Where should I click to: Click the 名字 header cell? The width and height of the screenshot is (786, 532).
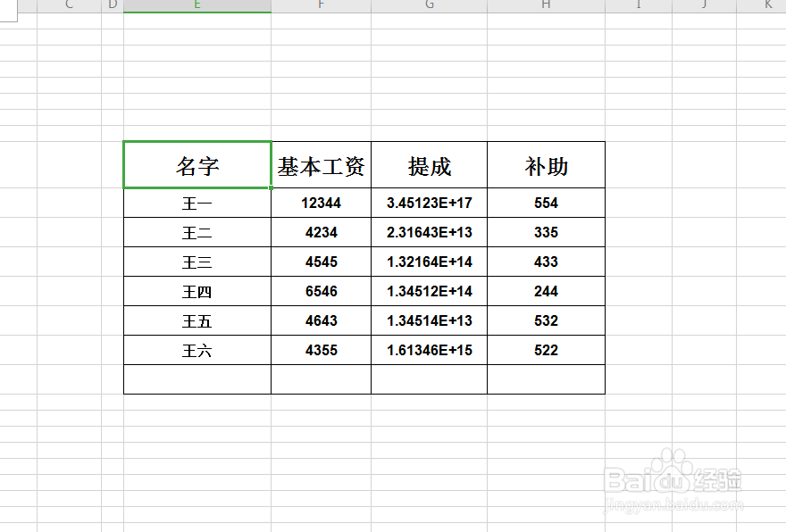point(196,164)
